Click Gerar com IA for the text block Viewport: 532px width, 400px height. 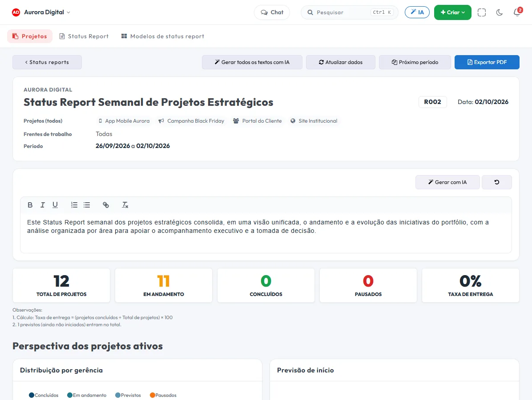(x=447, y=182)
